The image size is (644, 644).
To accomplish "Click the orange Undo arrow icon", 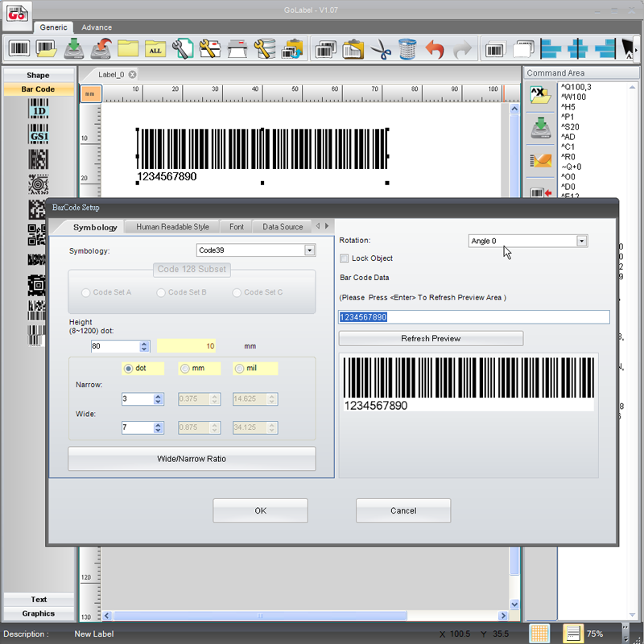I will (435, 49).
